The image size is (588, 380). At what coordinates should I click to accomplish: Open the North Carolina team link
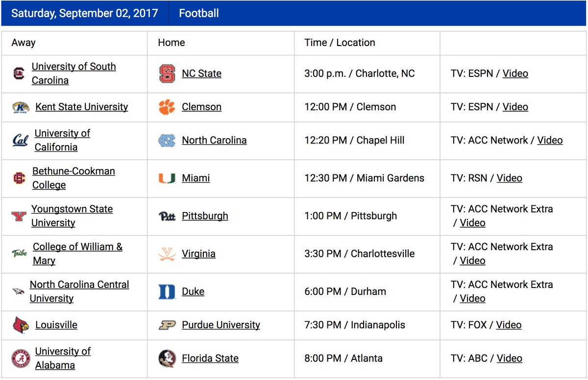(x=214, y=140)
